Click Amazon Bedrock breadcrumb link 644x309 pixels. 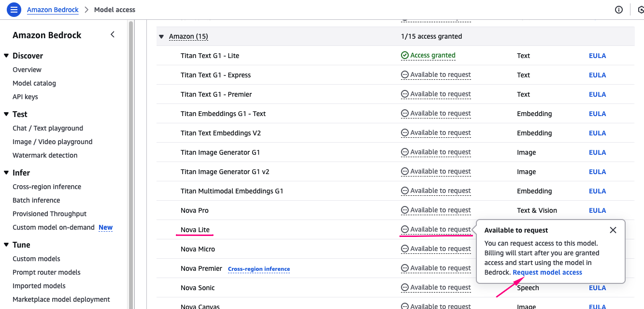(x=53, y=10)
